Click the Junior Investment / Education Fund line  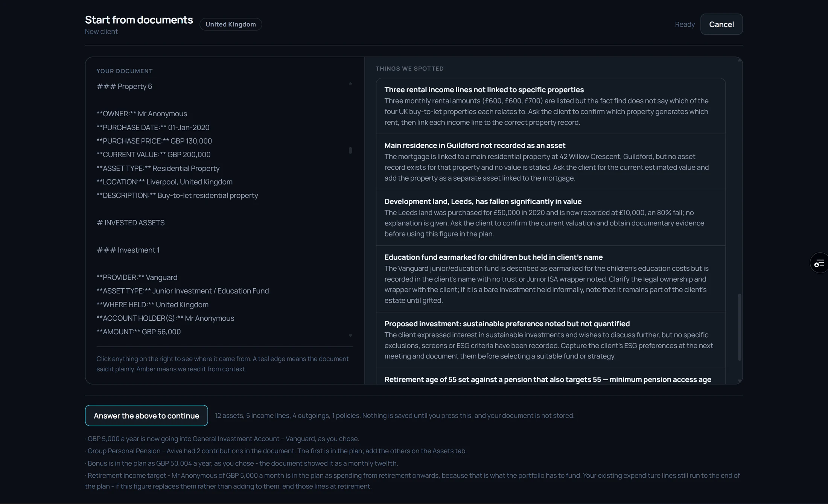[183, 291]
